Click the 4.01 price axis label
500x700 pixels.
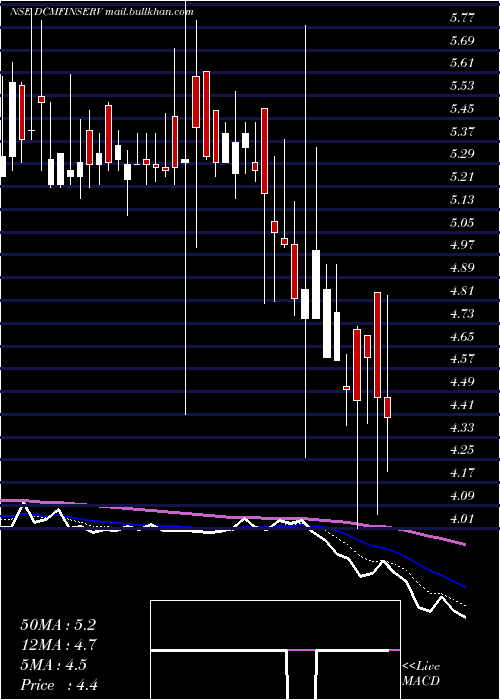(x=462, y=518)
